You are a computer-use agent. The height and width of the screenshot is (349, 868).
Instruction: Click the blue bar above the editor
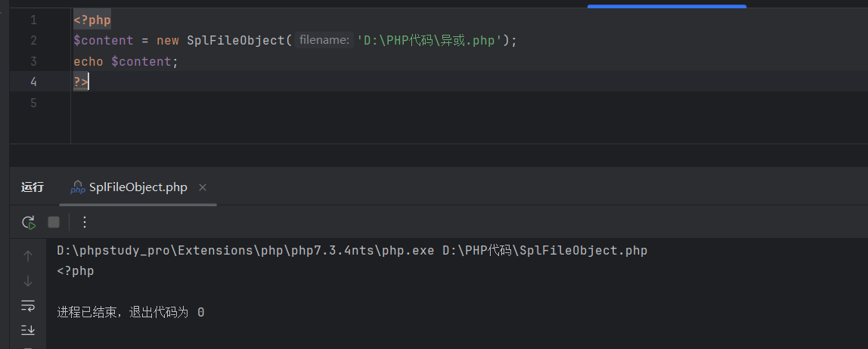tap(666, 6)
